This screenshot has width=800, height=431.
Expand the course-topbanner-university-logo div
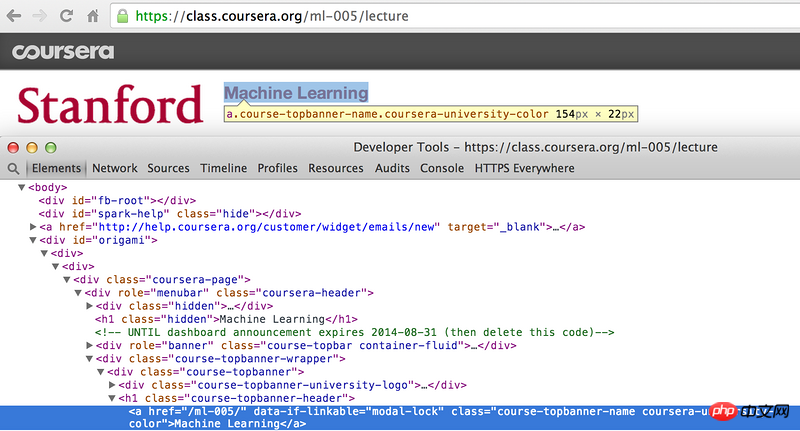point(112,385)
